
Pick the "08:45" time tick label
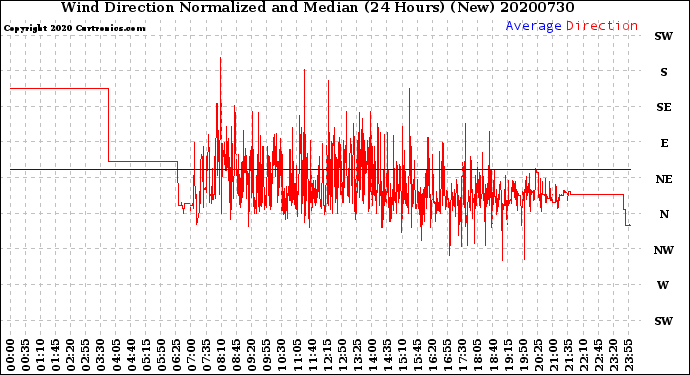(x=236, y=355)
